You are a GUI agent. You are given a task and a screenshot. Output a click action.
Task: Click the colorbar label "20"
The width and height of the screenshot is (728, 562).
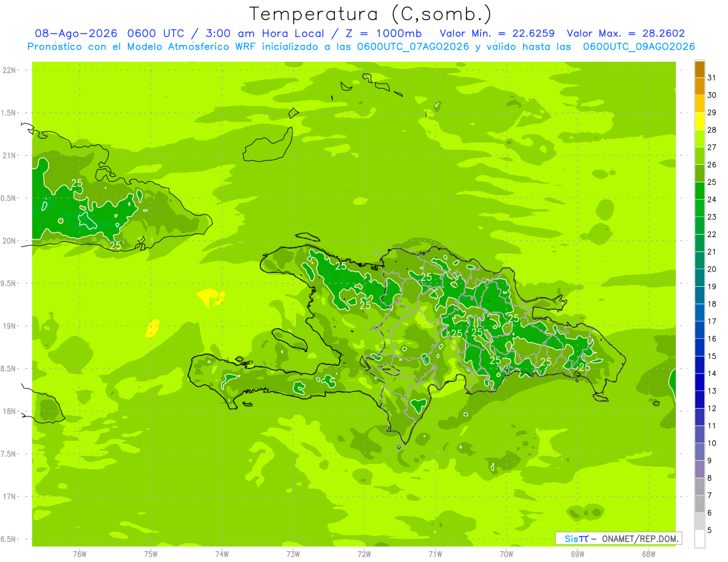pos(712,269)
